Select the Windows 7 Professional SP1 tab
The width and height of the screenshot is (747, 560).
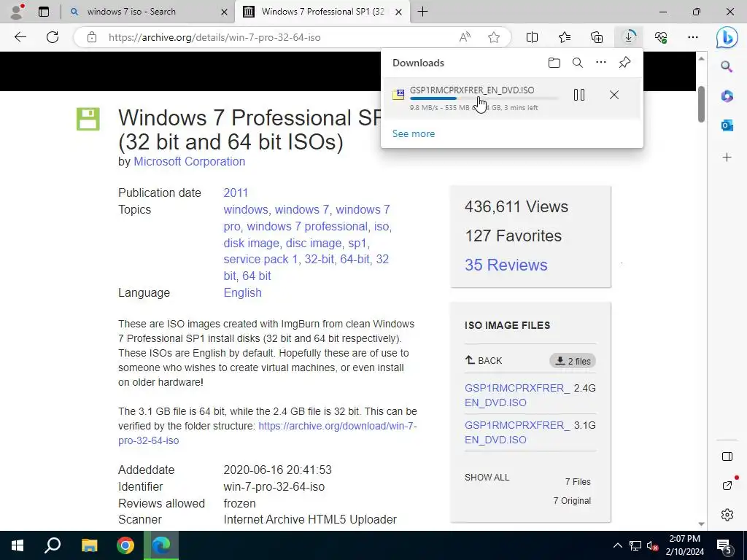tap(322, 12)
